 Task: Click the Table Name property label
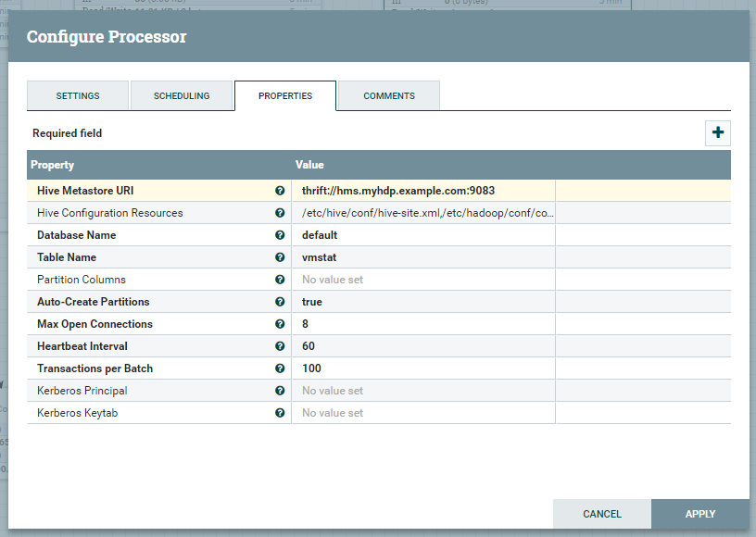(67, 257)
